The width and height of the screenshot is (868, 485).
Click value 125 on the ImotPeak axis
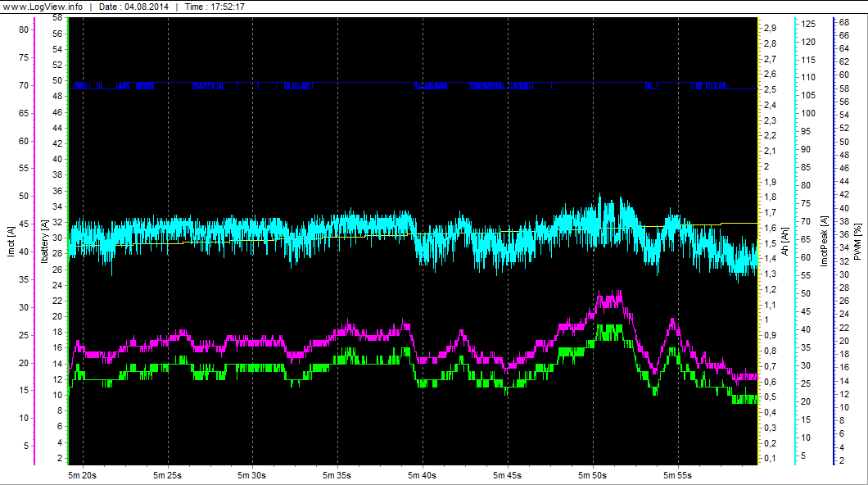pos(808,24)
